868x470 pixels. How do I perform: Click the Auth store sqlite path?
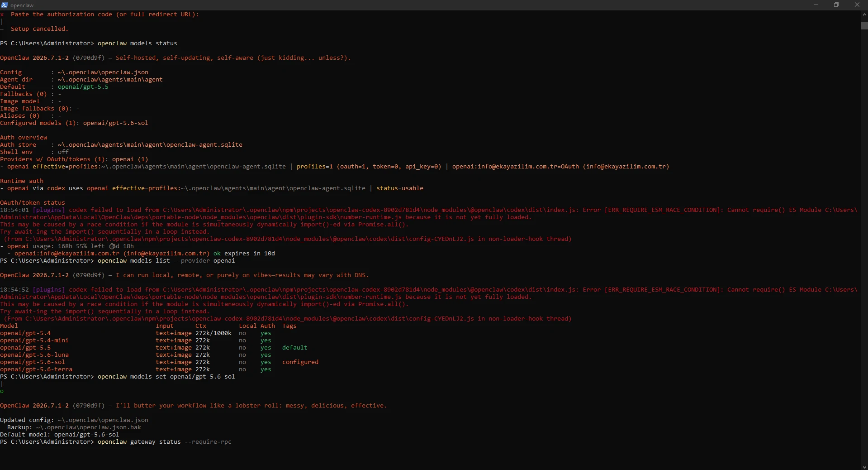150,145
